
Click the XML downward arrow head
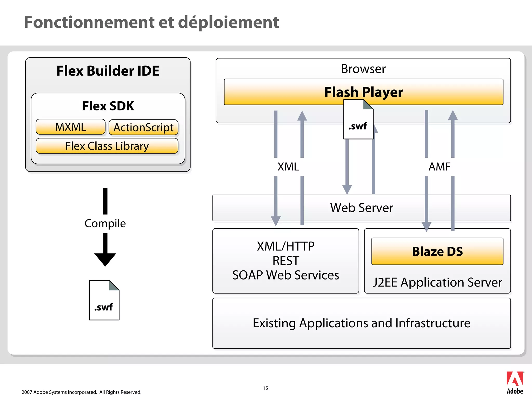click(x=276, y=221)
